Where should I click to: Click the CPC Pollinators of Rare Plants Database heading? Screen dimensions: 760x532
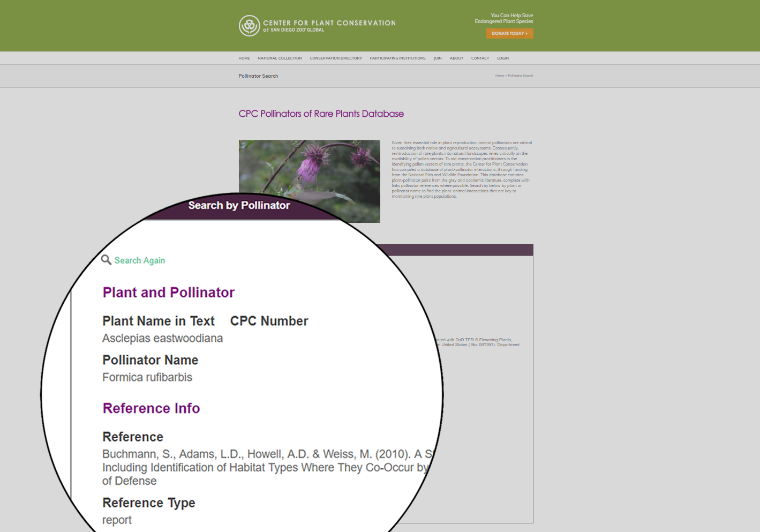[x=321, y=114]
